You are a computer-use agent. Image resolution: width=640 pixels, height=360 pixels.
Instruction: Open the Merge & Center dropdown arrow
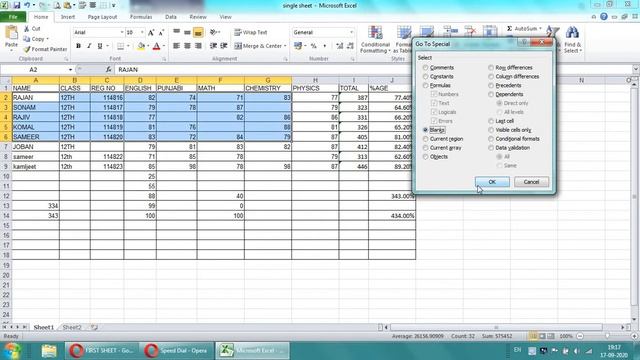pyautogui.click(x=285, y=46)
